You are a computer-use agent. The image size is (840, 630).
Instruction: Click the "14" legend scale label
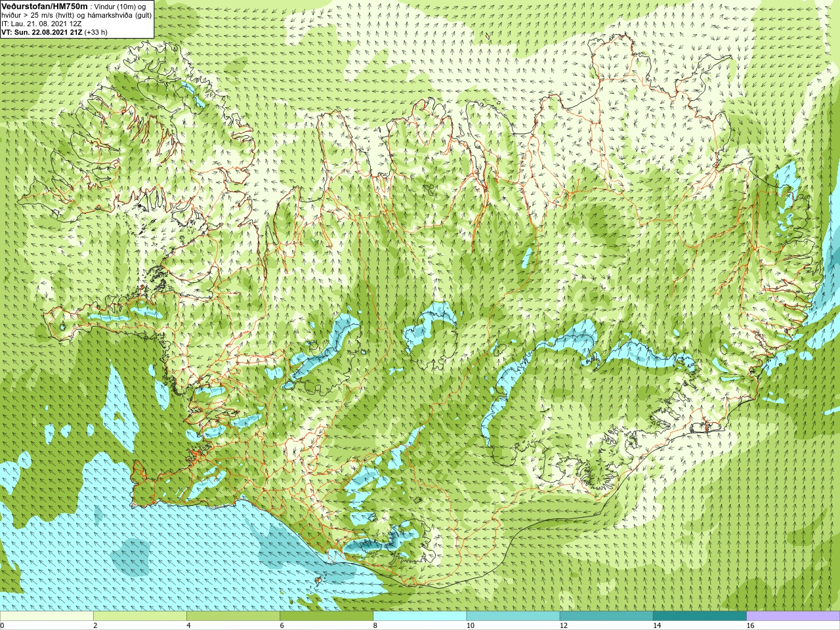pyautogui.click(x=657, y=626)
